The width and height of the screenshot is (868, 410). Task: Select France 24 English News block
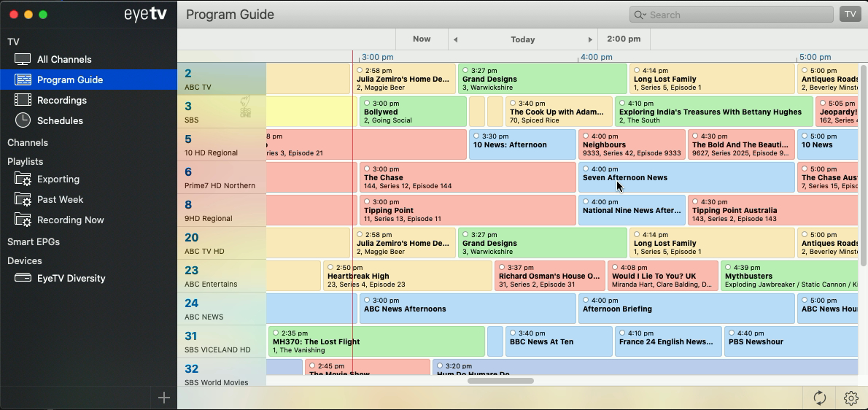click(668, 341)
